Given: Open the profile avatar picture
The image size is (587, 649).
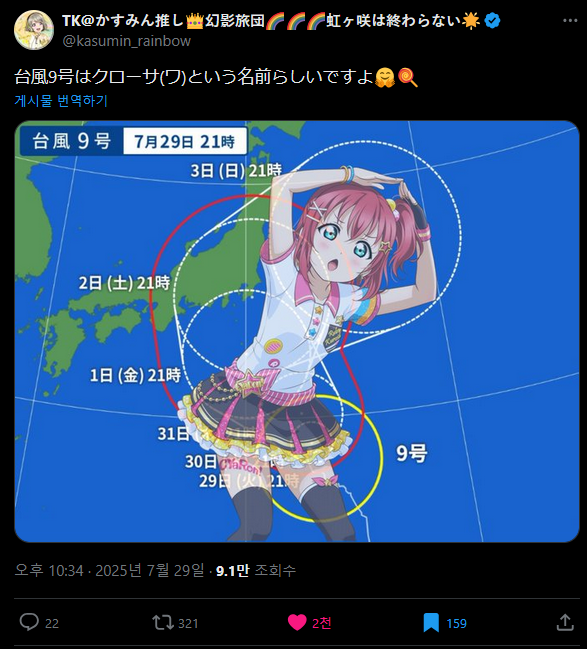Looking at the screenshot, I should click(x=34, y=30).
